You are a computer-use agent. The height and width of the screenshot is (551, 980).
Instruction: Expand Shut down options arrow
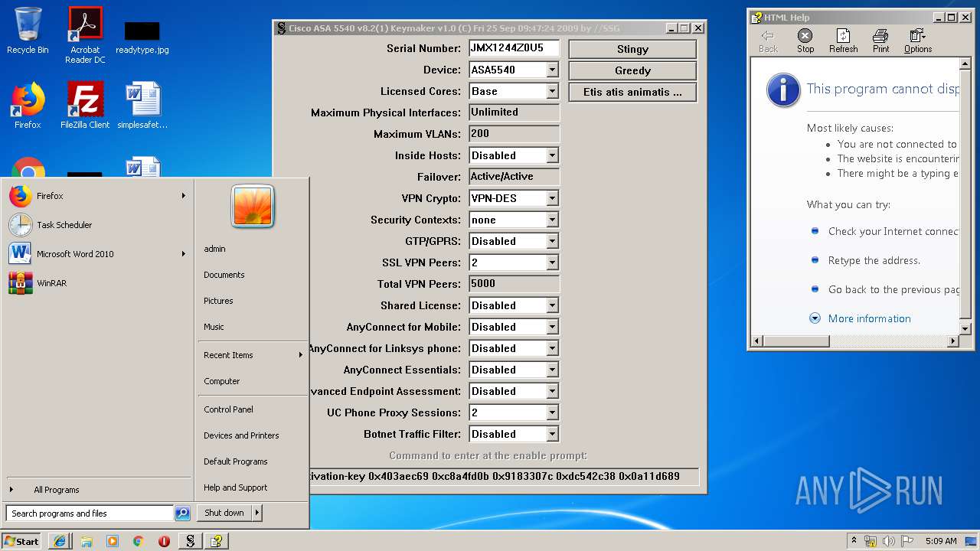click(x=256, y=513)
